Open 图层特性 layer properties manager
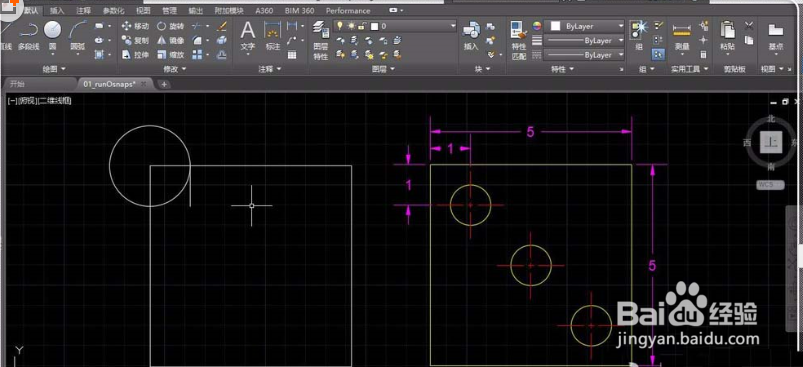Viewport: 803px width, 367px height. click(321, 41)
